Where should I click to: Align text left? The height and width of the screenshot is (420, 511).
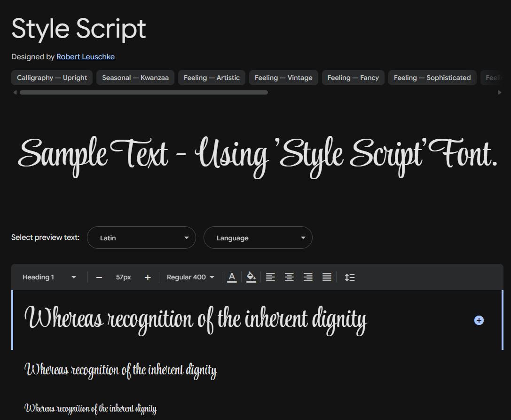(x=270, y=277)
